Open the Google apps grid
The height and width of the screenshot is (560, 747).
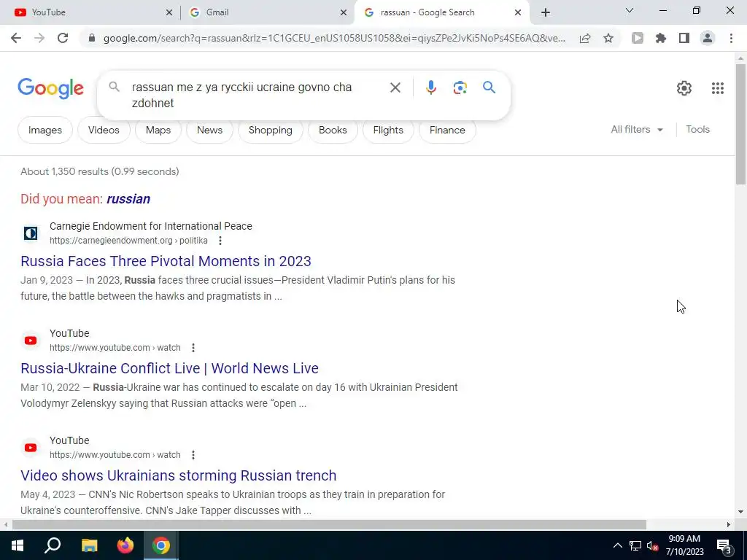(x=718, y=88)
